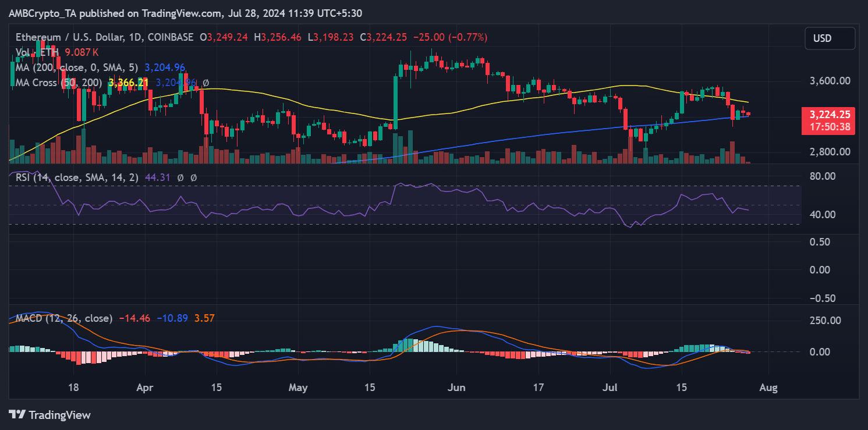Click the 250.00 MACD axis label
Viewport: 868px width, 430px height.
tap(825, 321)
